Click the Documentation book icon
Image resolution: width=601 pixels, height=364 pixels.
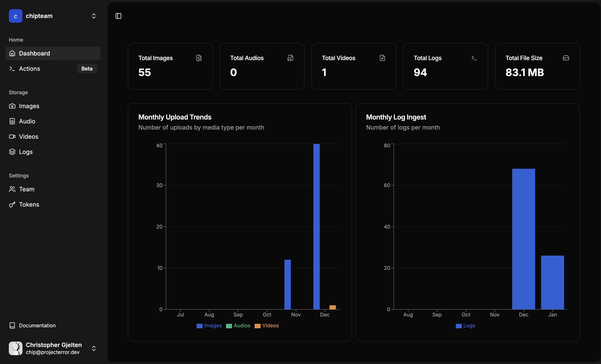point(12,325)
